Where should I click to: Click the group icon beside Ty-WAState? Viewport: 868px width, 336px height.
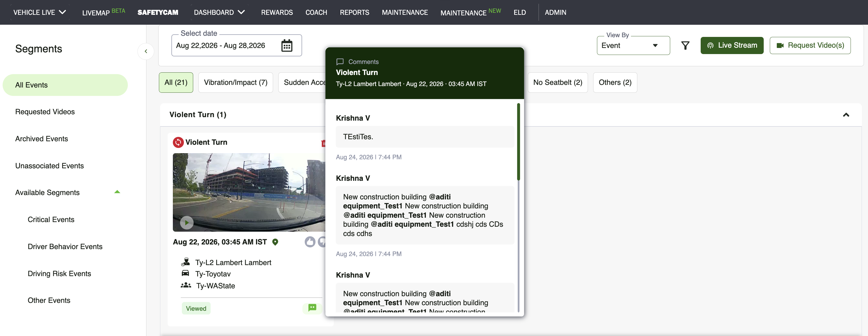(186, 285)
